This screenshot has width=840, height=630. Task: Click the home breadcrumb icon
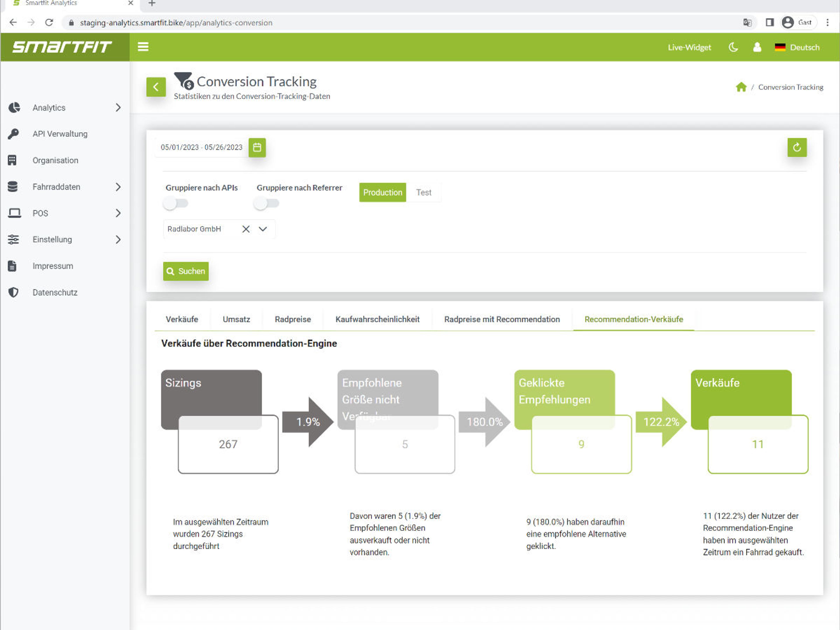[x=741, y=87]
